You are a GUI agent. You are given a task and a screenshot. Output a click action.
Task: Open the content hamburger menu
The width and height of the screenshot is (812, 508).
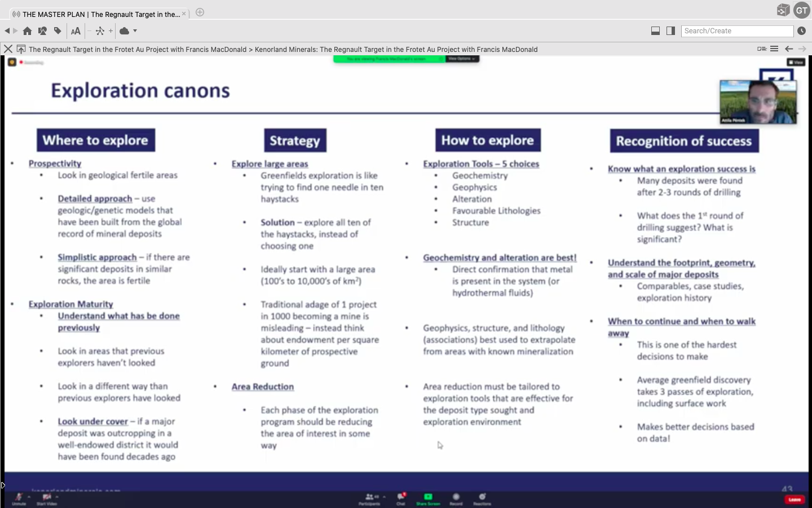pyautogui.click(x=774, y=49)
